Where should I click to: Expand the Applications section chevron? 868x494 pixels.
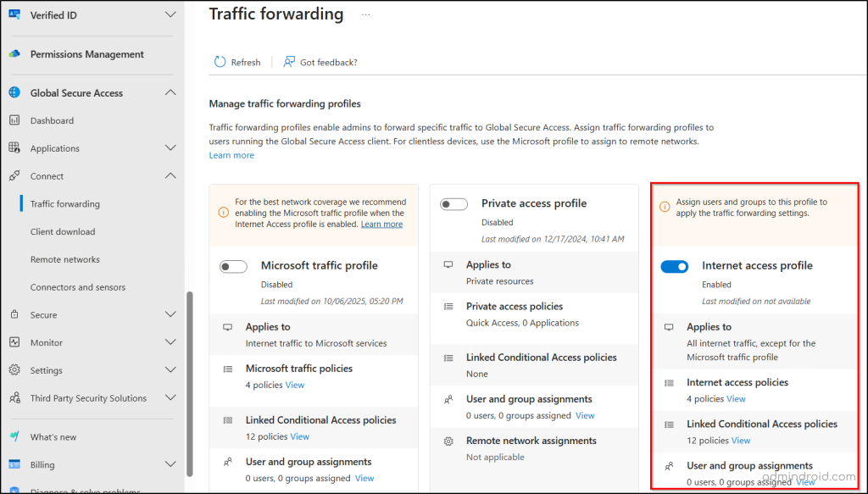(x=170, y=148)
